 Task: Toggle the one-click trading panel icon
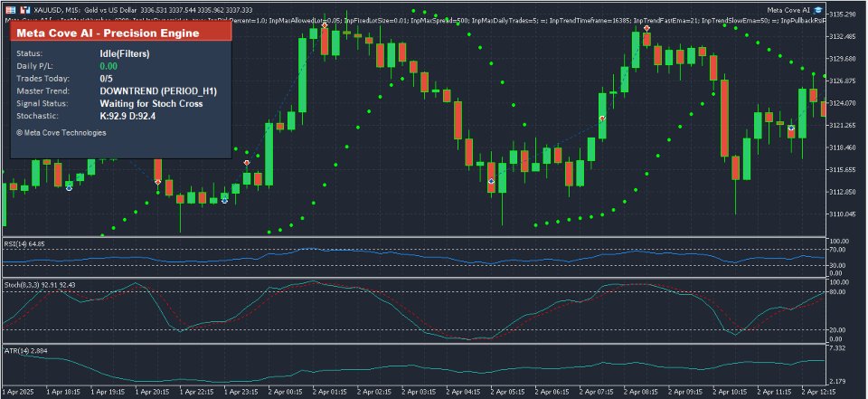24,10
